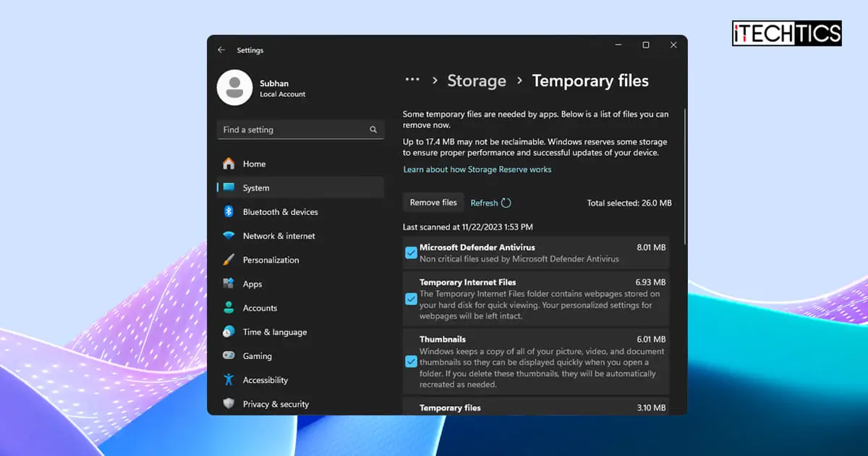Click the search magnifier in Find a setting
This screenshot has width=868, height=456.
coord(374,130)
